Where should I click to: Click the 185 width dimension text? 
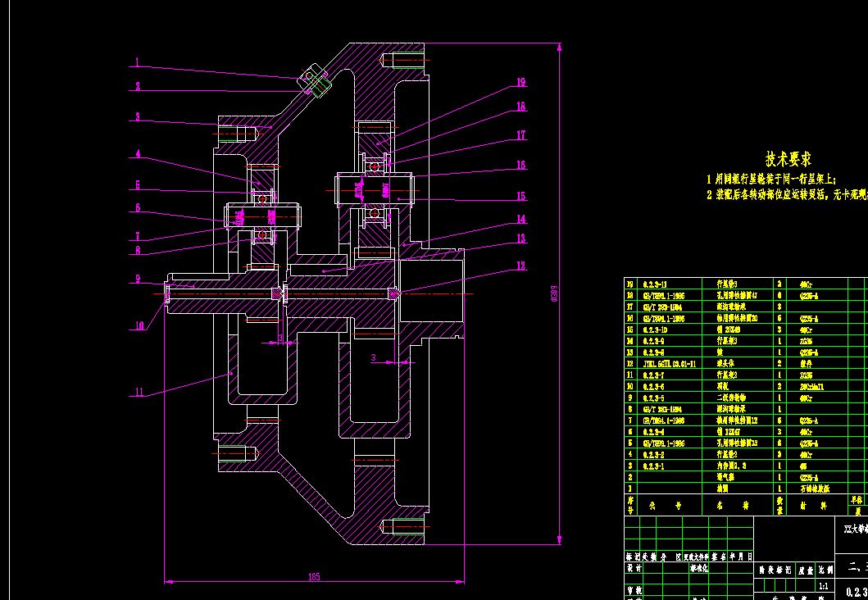click(314, 577)
